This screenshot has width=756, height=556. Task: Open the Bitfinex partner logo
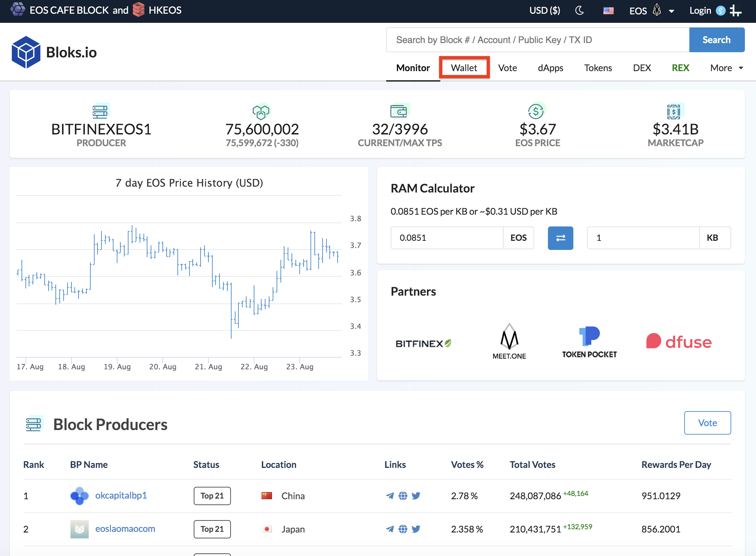[x=423, y=343]
